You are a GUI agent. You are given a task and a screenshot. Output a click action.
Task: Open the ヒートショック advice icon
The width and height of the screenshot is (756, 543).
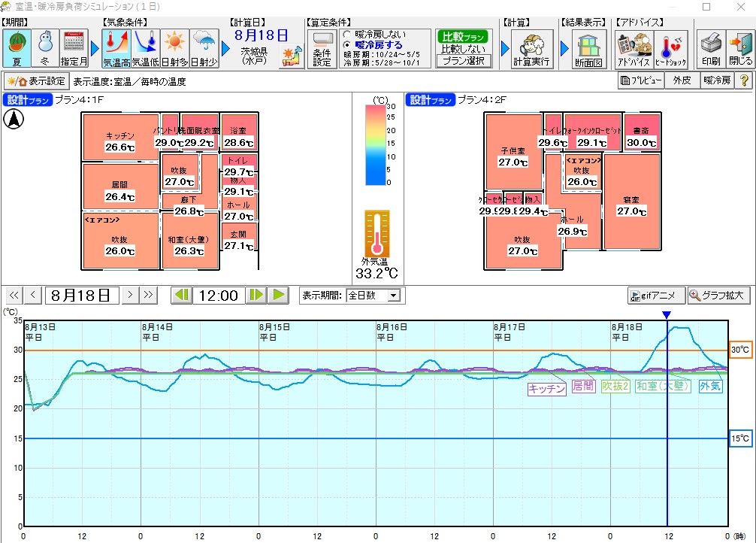tap(670, 49)
